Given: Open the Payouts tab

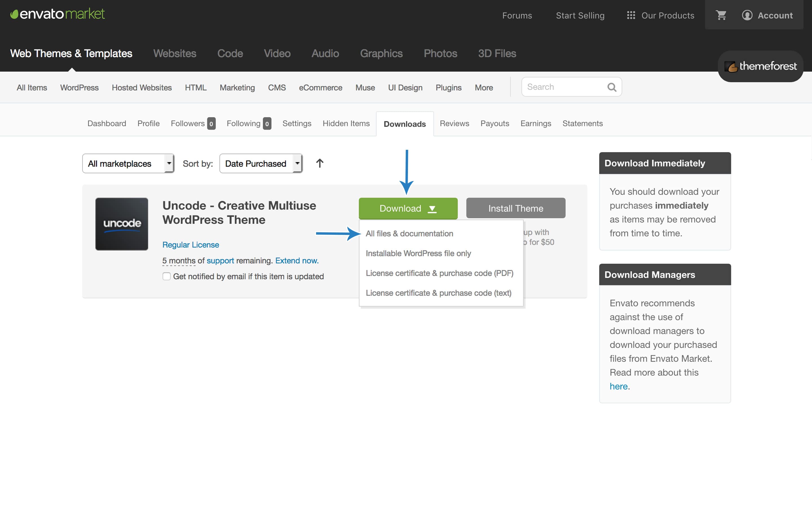Looking at the screenshot, I should coord(495,123).
